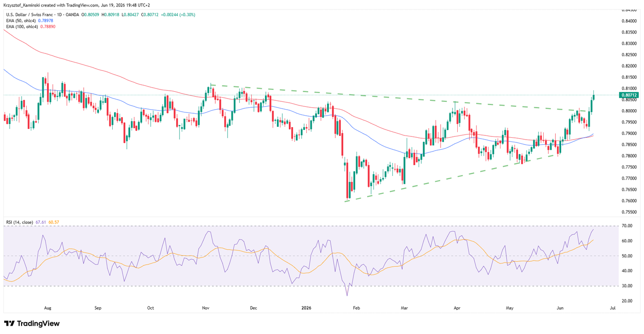Click the 0.84000 price axis label
The height and width of the screenshot is (334, 644).
(629, 21)
